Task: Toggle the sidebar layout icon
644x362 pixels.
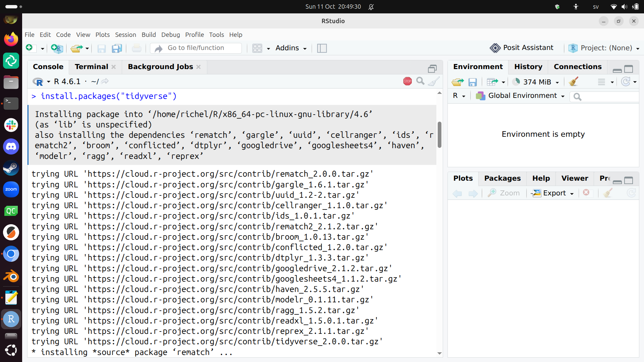Action: [322, 48]
